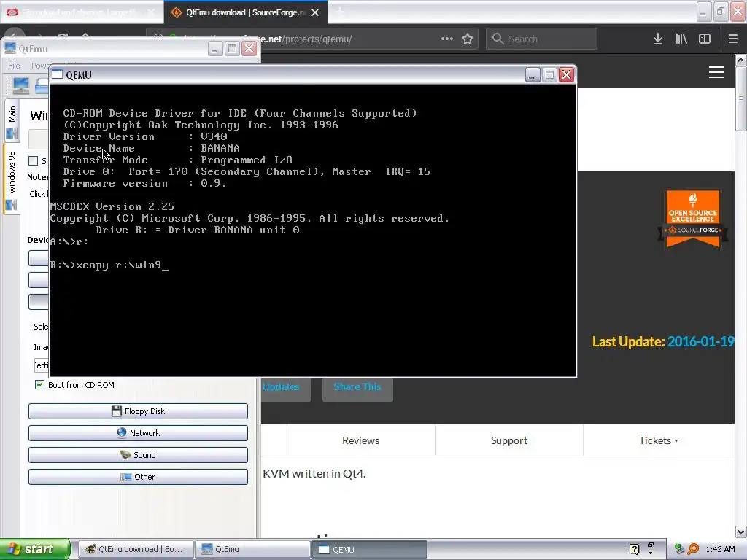The width and height of the screenshot is (747, 560).
Task: Select the QtEmu download browser tab
Action: coord(246,12)
